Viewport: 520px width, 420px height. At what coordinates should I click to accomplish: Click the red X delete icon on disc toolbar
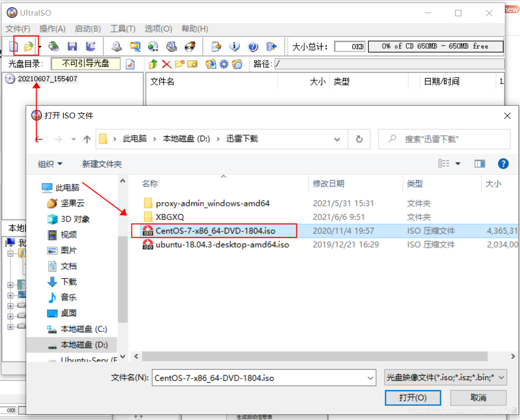click(x=165, y=64)
